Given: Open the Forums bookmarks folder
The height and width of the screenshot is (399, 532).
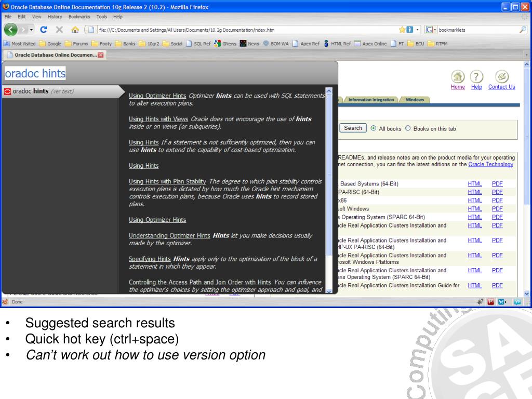Looking at the screenshot, I should 76,44.
